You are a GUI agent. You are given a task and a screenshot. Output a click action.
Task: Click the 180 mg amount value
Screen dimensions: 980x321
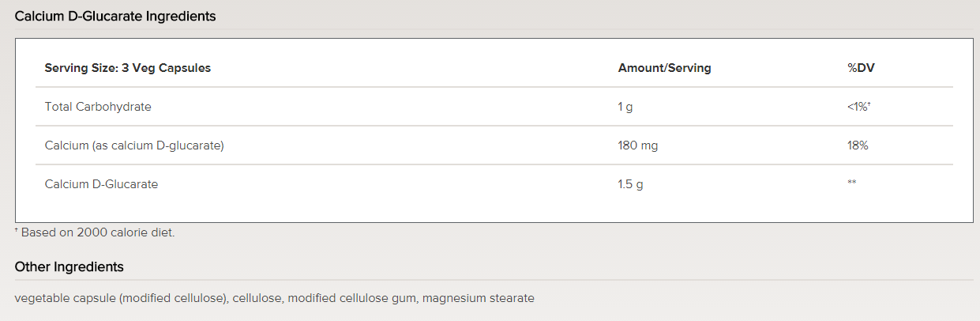638,145
